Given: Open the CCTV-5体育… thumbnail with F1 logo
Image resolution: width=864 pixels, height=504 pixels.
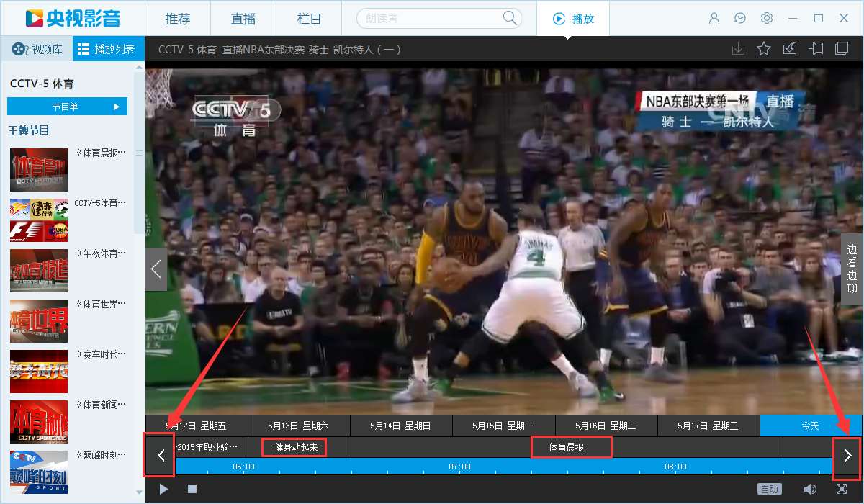Looking at the screenshot, I should (x=39, y=220).
